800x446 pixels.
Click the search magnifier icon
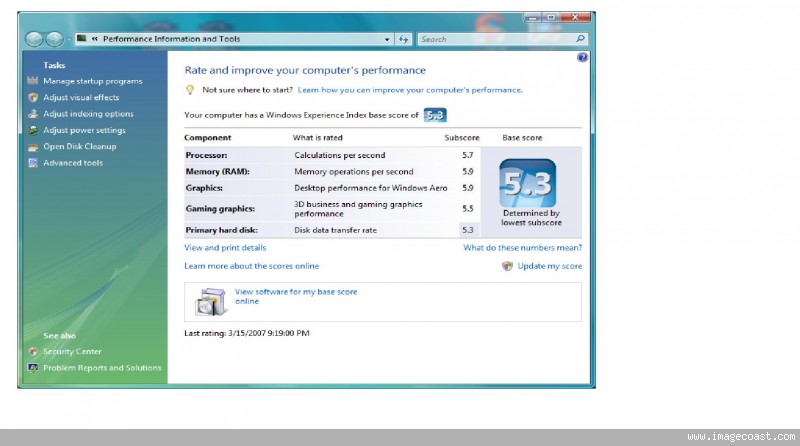click(x=580, y=39)
